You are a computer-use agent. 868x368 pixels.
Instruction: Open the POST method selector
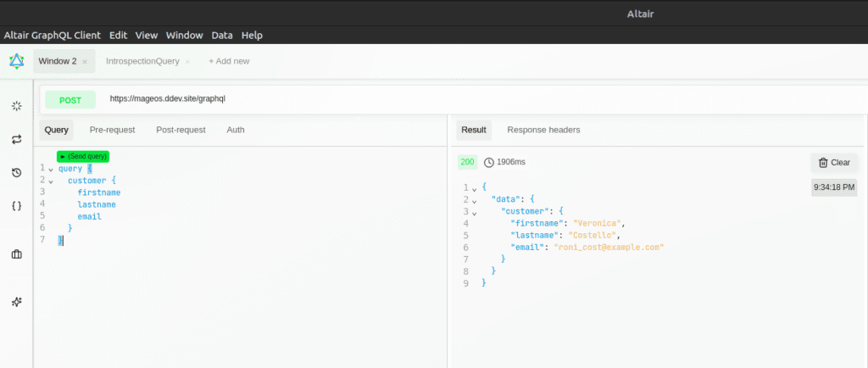tap(70, 100)
